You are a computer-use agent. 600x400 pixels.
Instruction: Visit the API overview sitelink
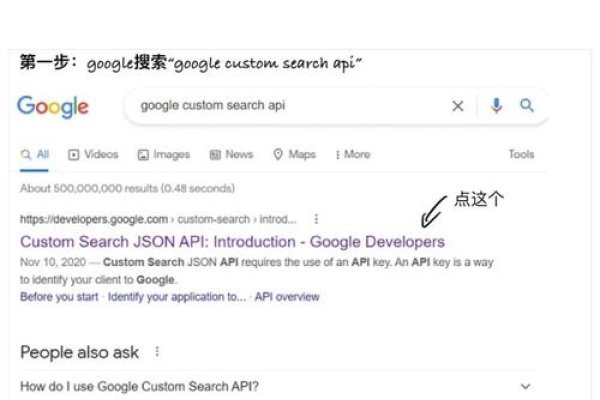coord(287,297)
